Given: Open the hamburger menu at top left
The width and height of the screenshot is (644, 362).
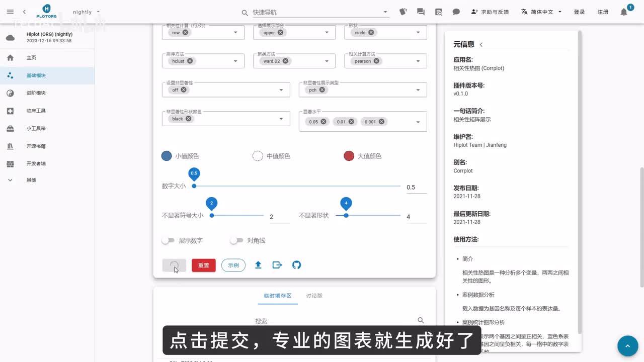Looking at the screenshot, I should coord(10,12).
